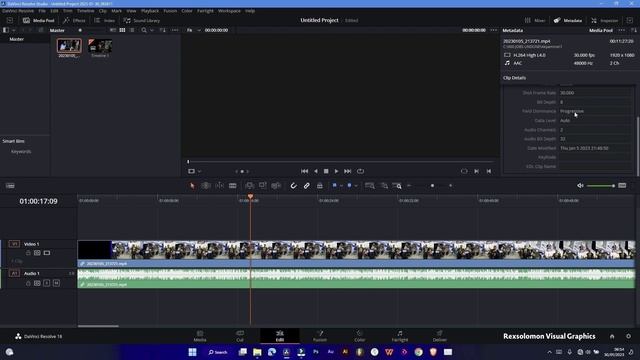Open the Index panel
640x360 pixels.
[x=104, y=20]
